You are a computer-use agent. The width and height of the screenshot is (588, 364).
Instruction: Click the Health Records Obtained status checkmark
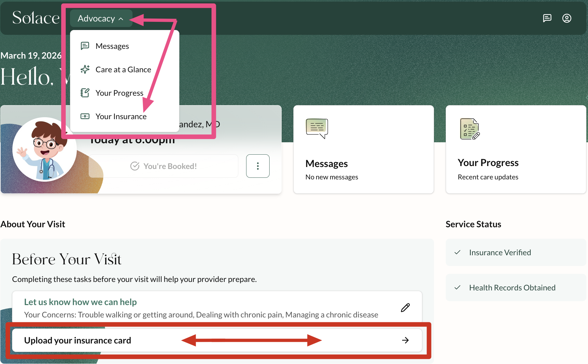pyautogui.click(x=457, y=287)
